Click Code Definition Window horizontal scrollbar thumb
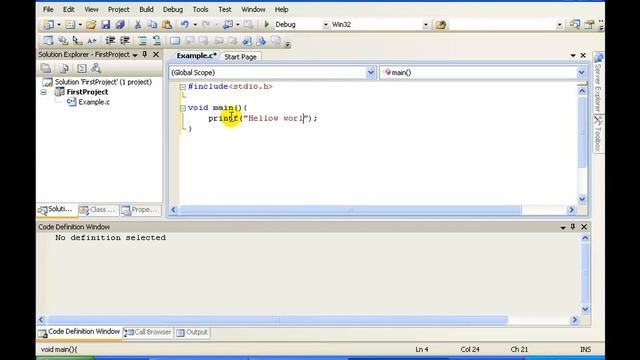The height and width of the screenshot is (360, 640). [278, 320]
